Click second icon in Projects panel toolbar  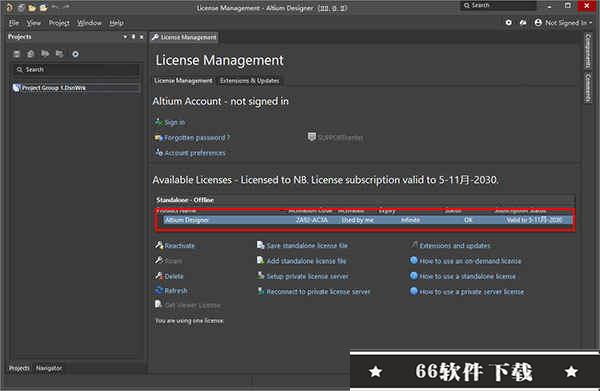[x=31, y=54]
